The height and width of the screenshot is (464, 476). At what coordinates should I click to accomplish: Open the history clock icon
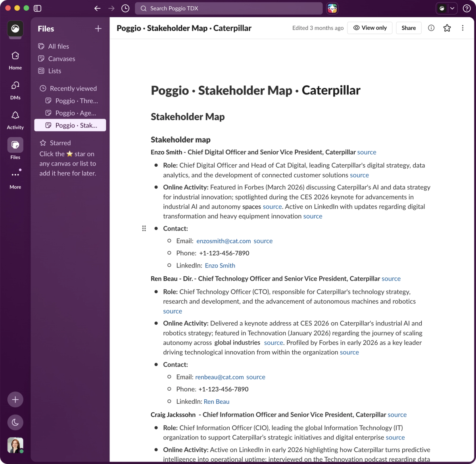tap(125, 8)
